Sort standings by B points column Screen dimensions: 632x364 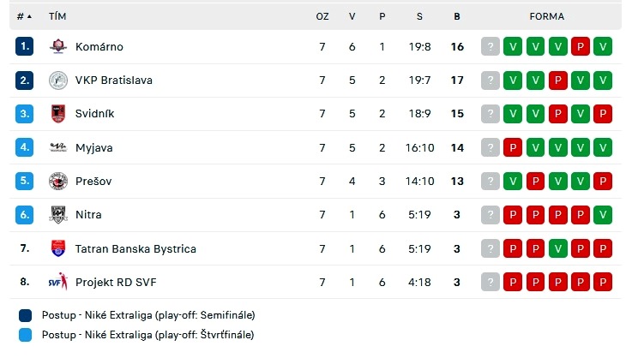coord(457,16)
